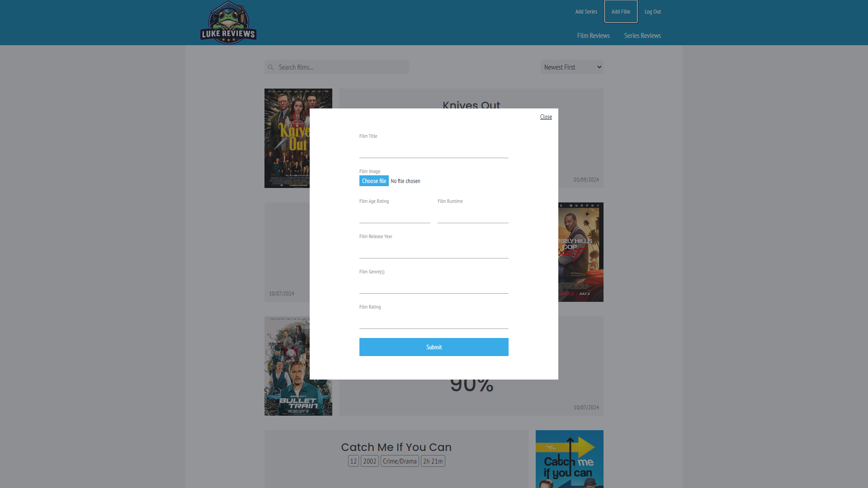Choose a file for the Film Image

[x=374, y=181]
